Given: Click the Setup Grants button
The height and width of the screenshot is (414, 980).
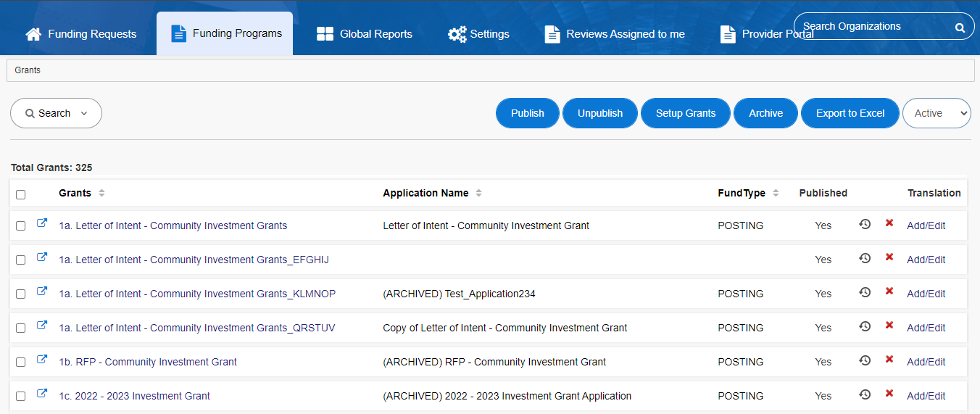Looking at the screenshot, I should click(686, 113).
